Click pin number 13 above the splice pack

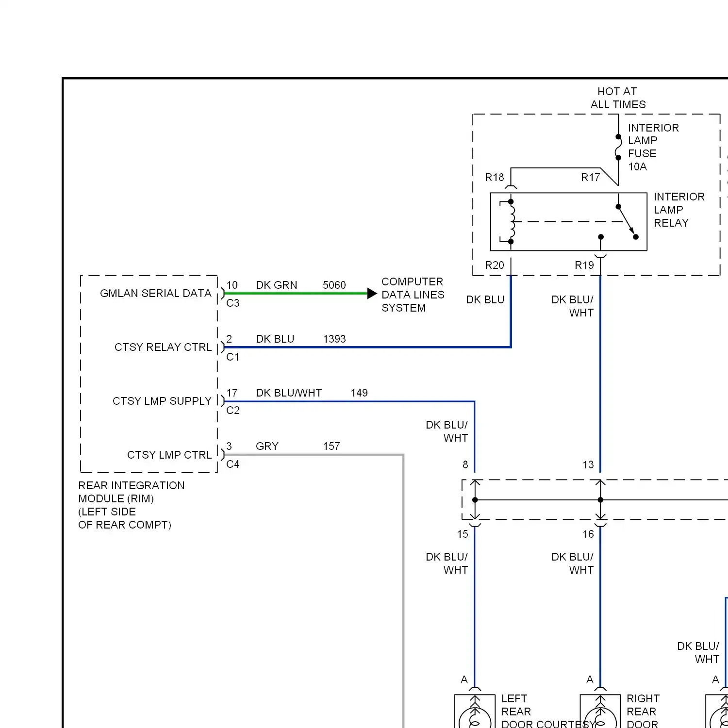pyautogui.click(x=588, y=465)
